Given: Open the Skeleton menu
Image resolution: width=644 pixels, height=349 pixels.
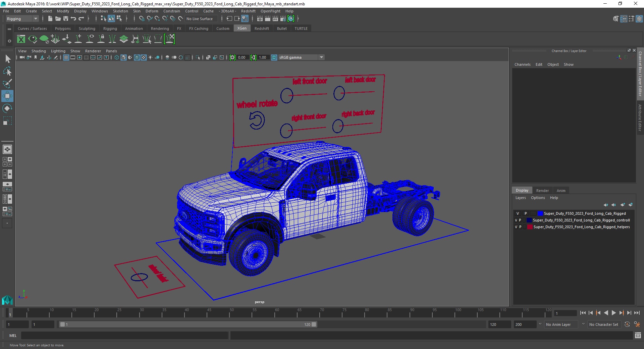Looking at the screenshot, I should tap(120, 11).
